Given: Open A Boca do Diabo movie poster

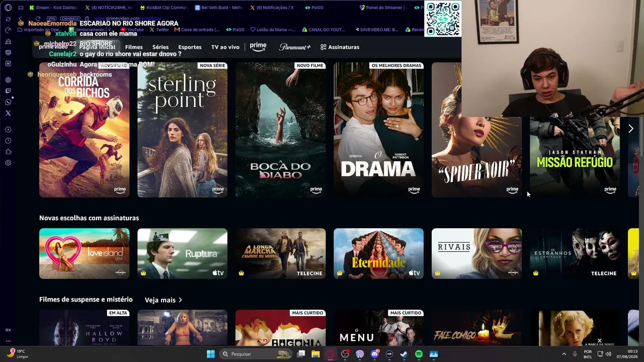Looking at the screenshot, I should 280,130.
